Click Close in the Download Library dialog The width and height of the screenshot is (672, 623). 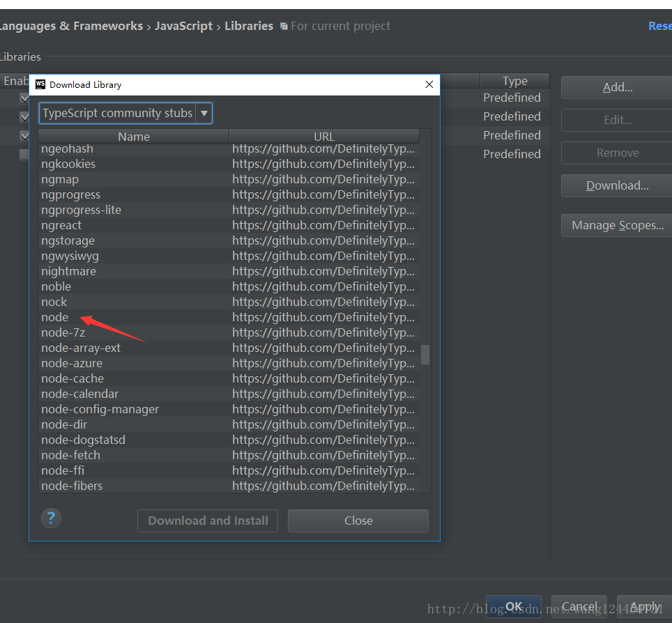coord(358,521)
